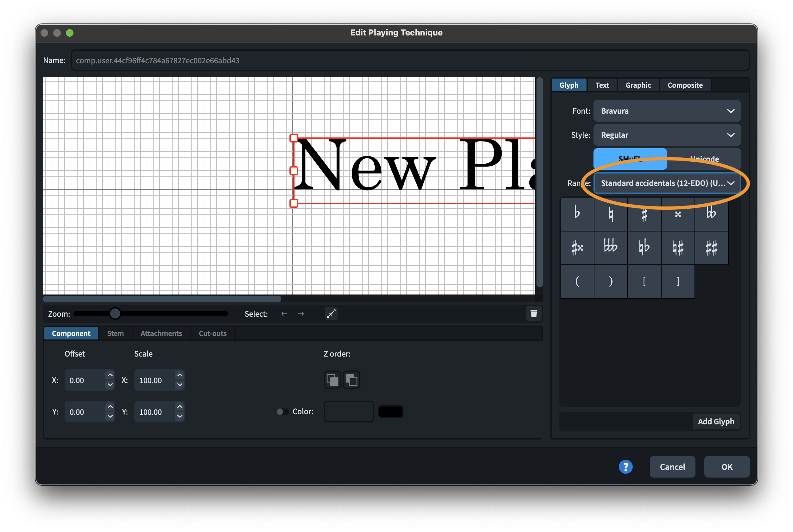The image size is (793, 532).
Task: Click the black color swatch
Action: pos(390,412)
